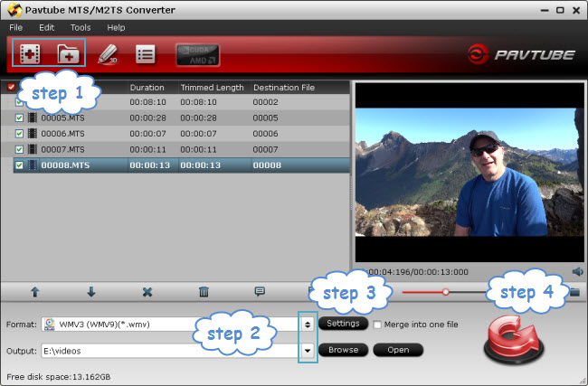Click the Browse button
Screen dimensions: 588x386
pyautogui.click(x=343, y=350)
